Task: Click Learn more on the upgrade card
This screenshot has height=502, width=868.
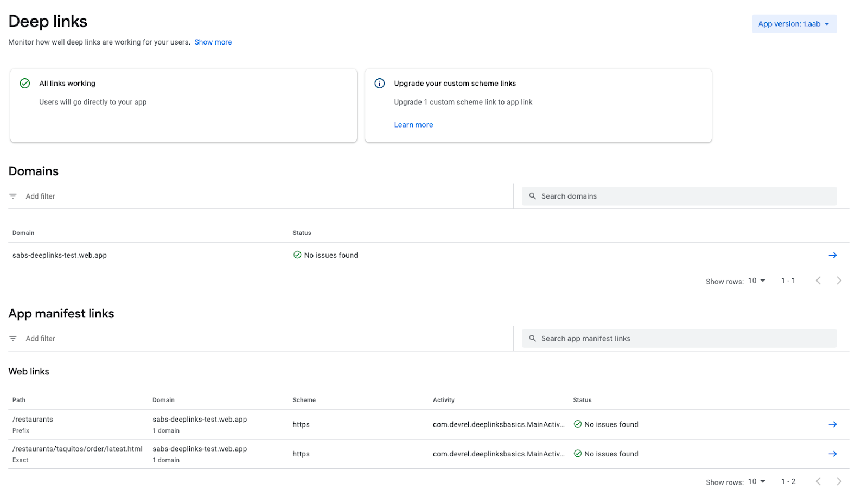Action: [413, 124]
